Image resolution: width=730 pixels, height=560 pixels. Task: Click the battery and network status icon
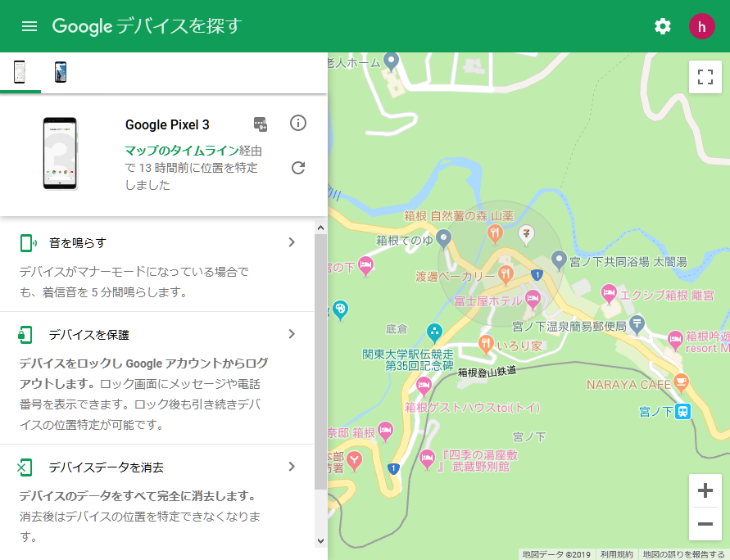261,124
